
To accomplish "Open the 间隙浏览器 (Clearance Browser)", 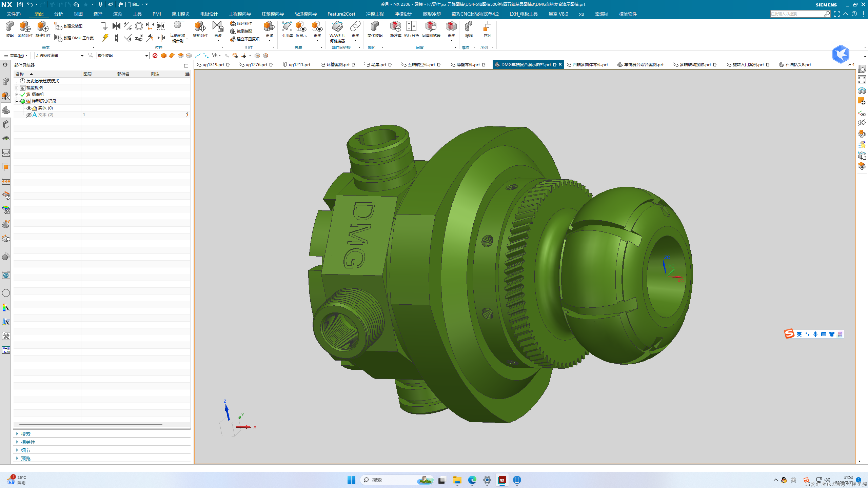I will [x=431, y=29].
